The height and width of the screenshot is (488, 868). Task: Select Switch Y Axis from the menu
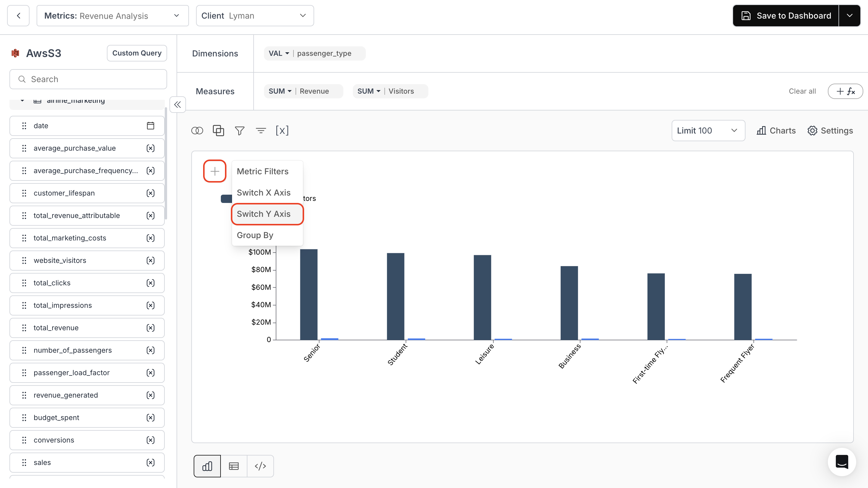click(x=263, y=214)
